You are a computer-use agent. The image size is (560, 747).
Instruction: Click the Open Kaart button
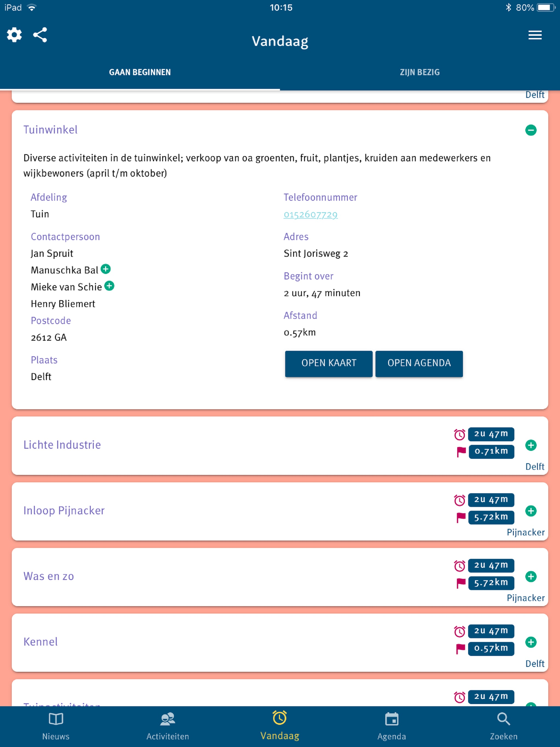(x=329, y=363)
